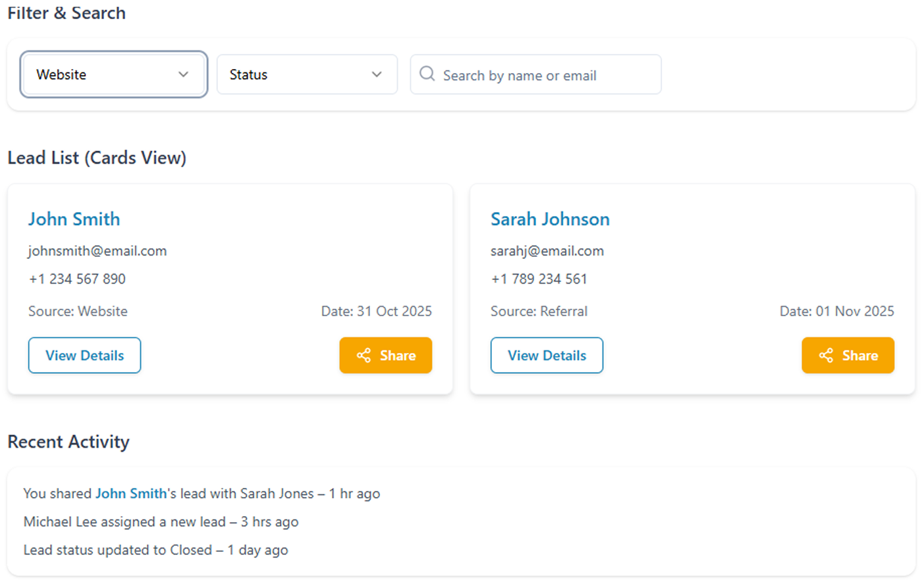Viewport: 924px width, 584px height.
Task: Click the magnifying glass search icon
Action: [427, 74]
